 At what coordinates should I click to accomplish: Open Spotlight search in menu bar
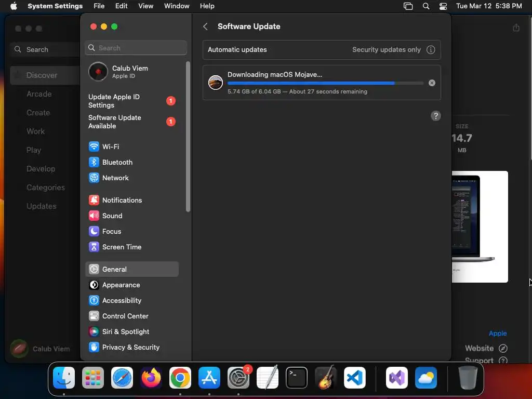point(426,6)
